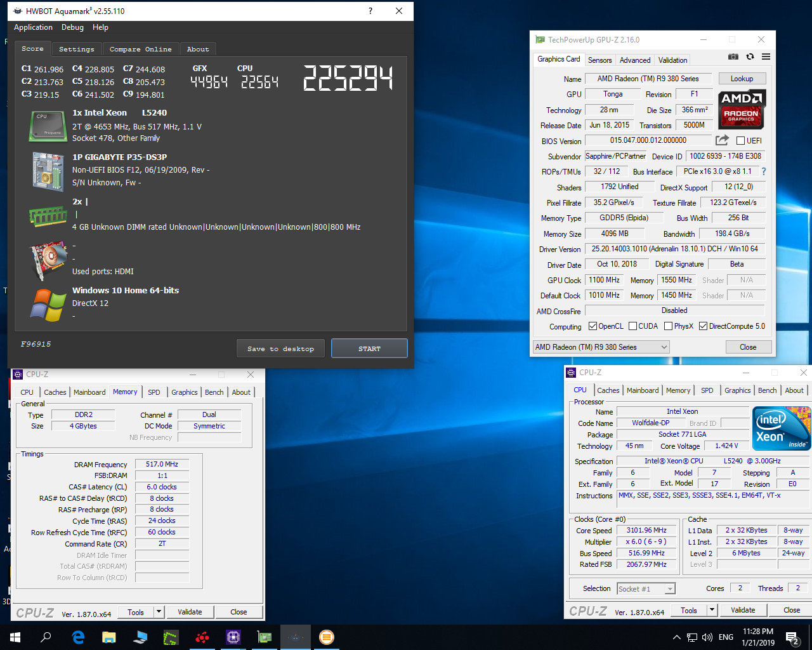Click the GPU-Z screenshot camera icon
Screen dimensions: 812x650
(x=733, y=56)
